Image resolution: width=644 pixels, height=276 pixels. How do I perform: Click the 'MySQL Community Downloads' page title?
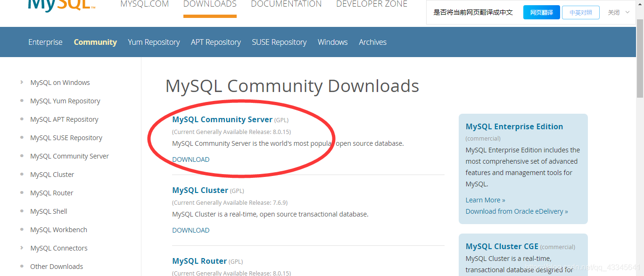(292, 86)
